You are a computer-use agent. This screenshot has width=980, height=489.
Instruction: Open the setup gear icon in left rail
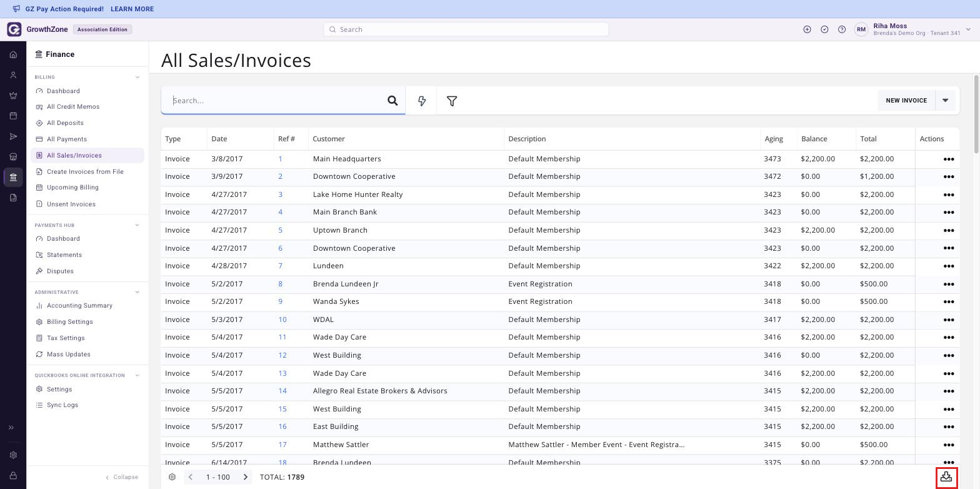click(13, 455)
